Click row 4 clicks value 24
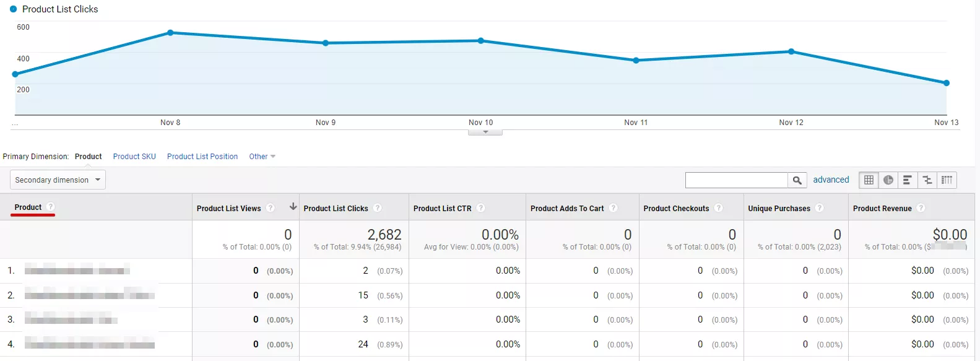This screenshot has width=980, height=361. [x=363, y=344]
